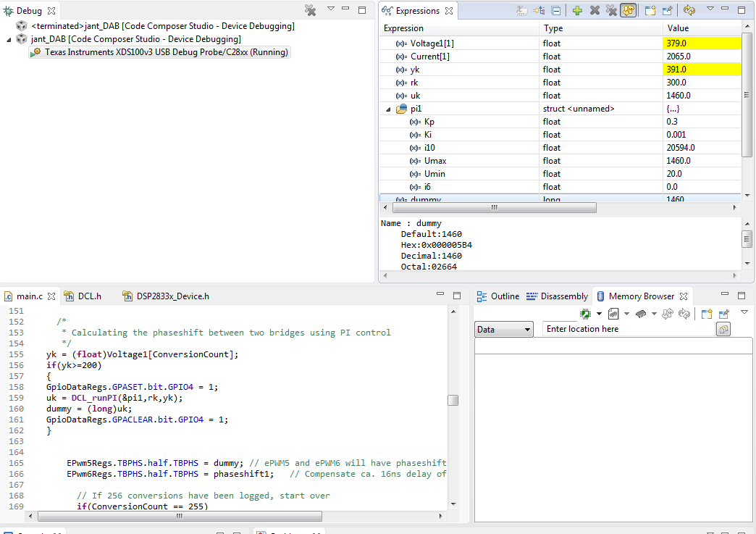The image size is (756, 534).
Task: Open new Expressions view icon
Action: (650, 11)
